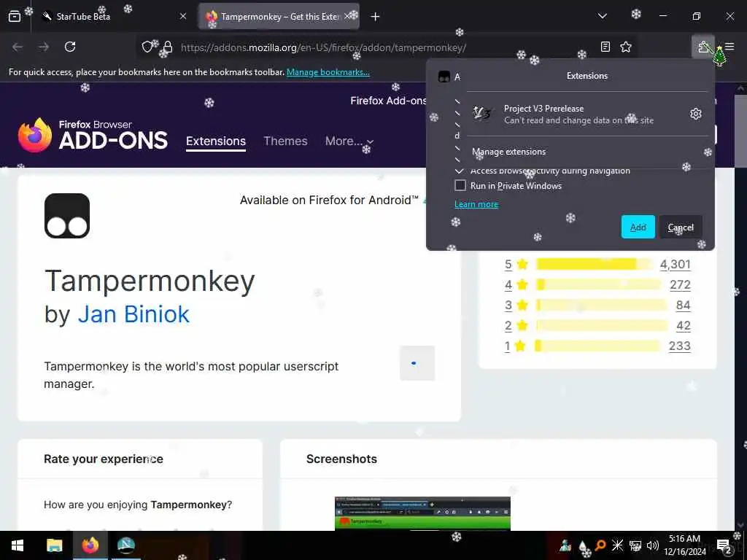This screenshot has width=747, height=560.
Task: Open the Extensions navigation item
Action: 216,141
